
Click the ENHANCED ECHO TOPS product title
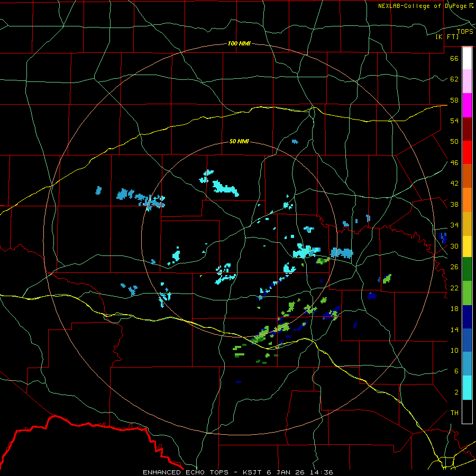(186, 472)
